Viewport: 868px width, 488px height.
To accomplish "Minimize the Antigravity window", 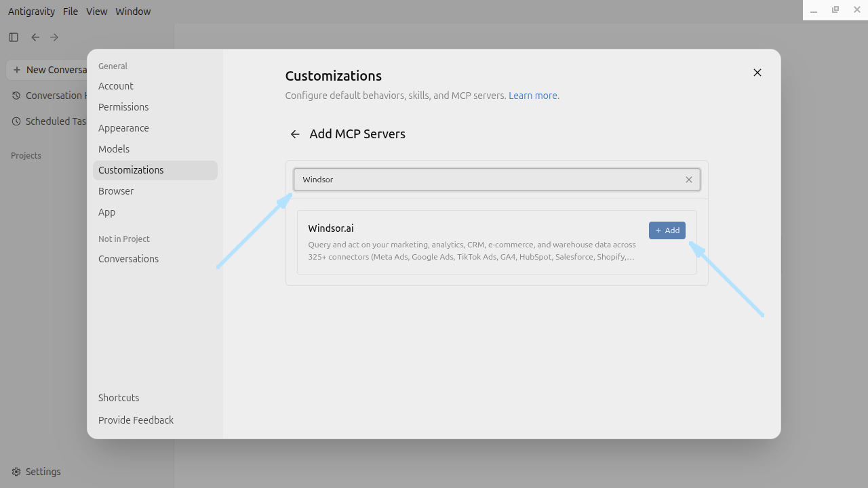I will [x=814, y=10].
